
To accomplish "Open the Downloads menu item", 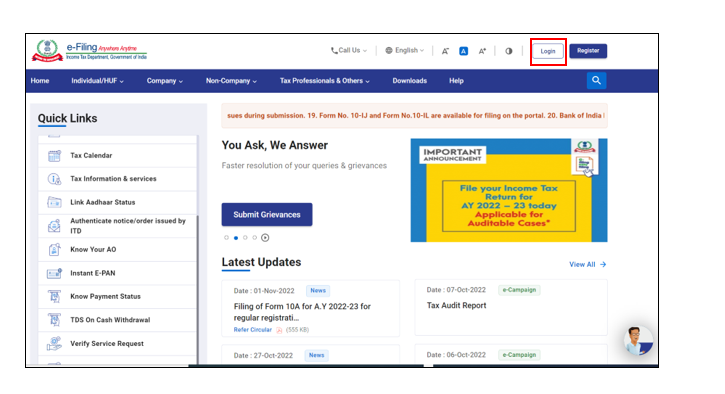I will tap(410, 81).
